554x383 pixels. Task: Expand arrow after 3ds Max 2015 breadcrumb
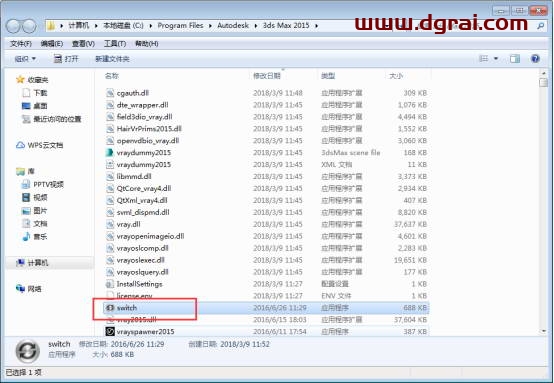pyautogui.click(x=316, y=26)
